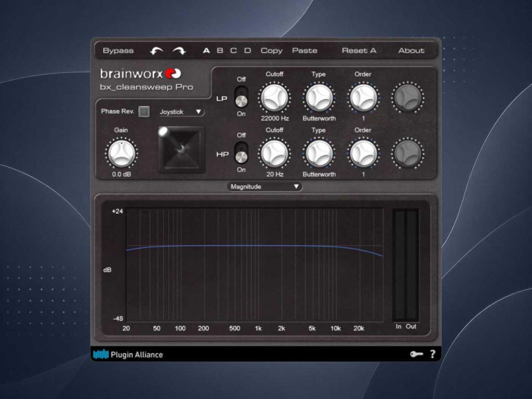Screen dimensions: 532x399
Task: Click the Out level meter
Action: (411, 264)
